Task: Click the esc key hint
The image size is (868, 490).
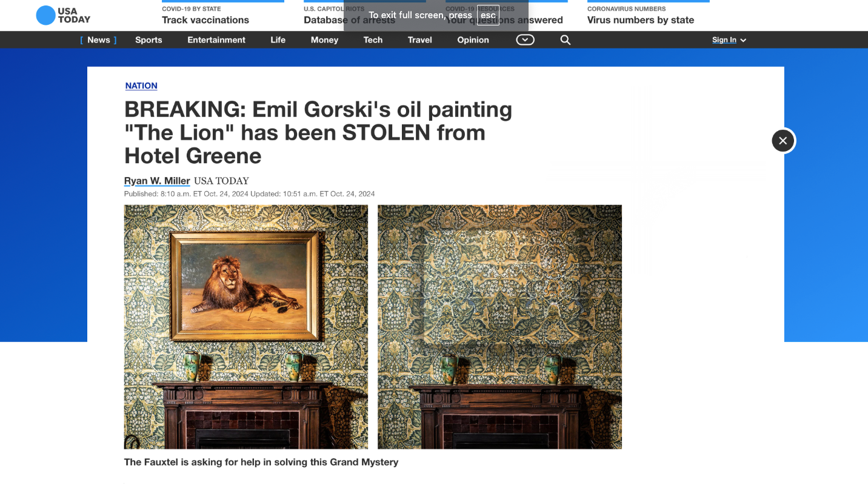Action: coord(488,15)
